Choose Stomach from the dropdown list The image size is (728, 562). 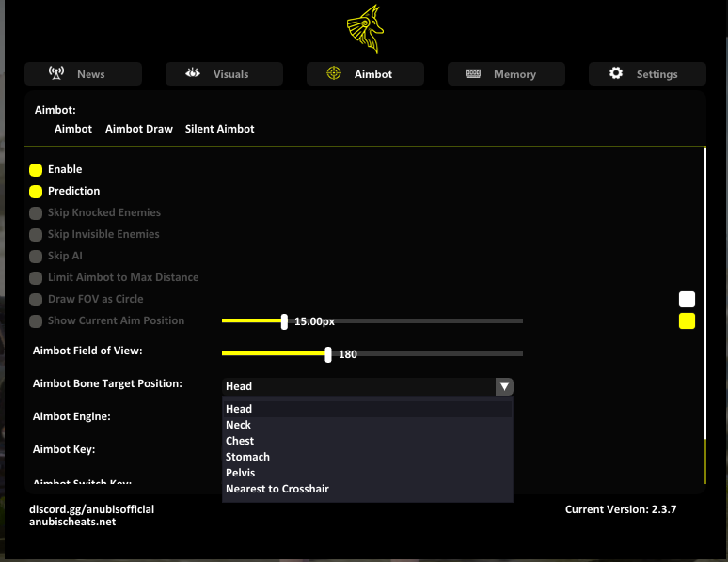(367, 457)
